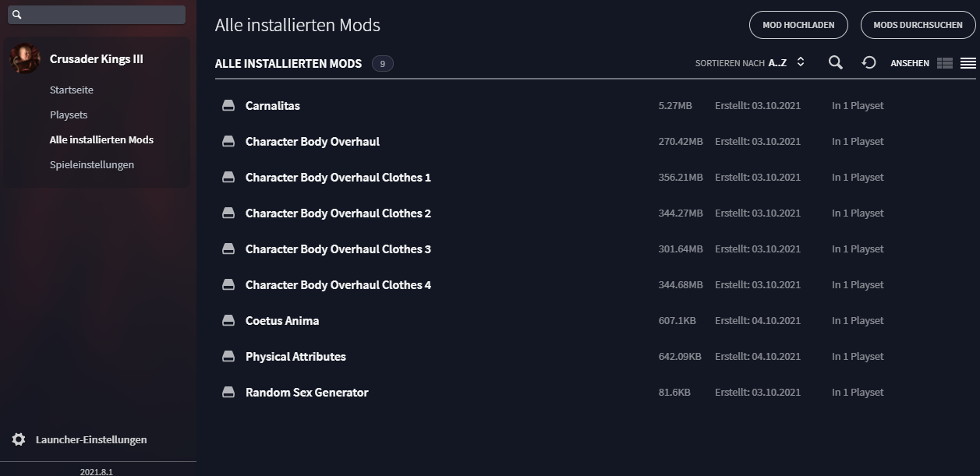Click the drive icon beside Coetus Anima
Image resolution: width=980 pixels, height=476 pixels.
point(228,320)
